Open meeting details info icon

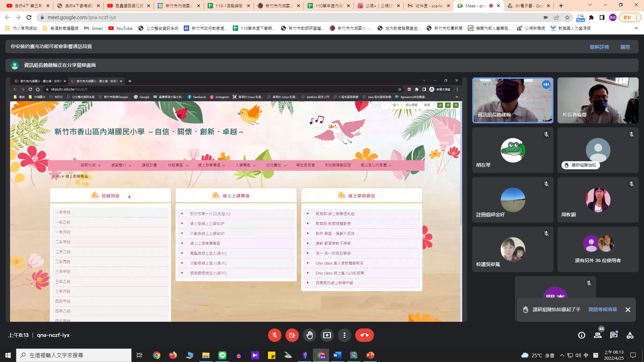[581, 335]
